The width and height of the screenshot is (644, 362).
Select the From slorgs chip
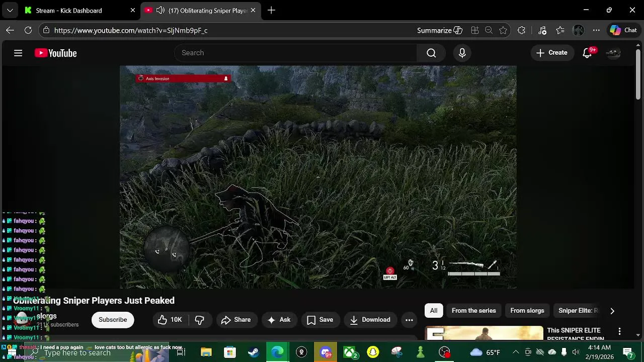pyautogui.click(x=527, y=311)
